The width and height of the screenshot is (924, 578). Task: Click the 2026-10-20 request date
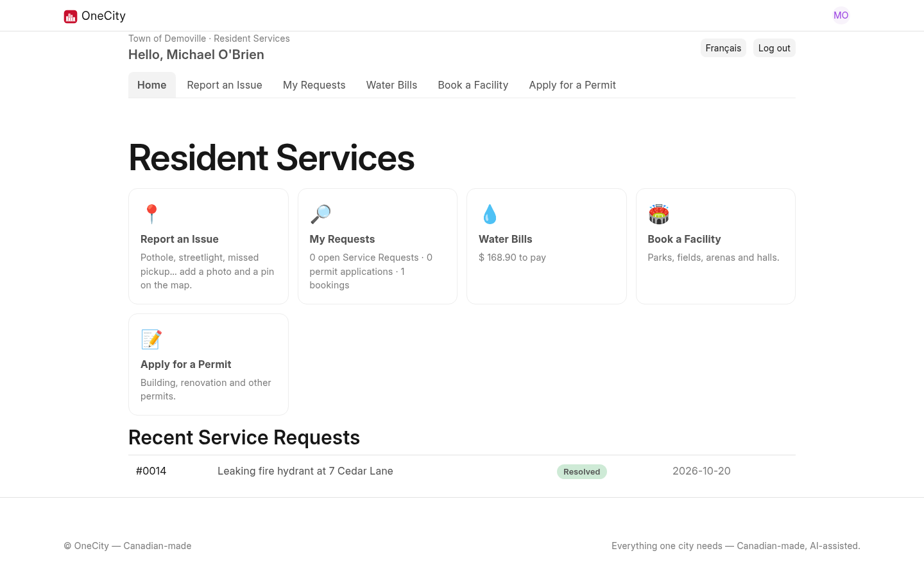point(701,471)
